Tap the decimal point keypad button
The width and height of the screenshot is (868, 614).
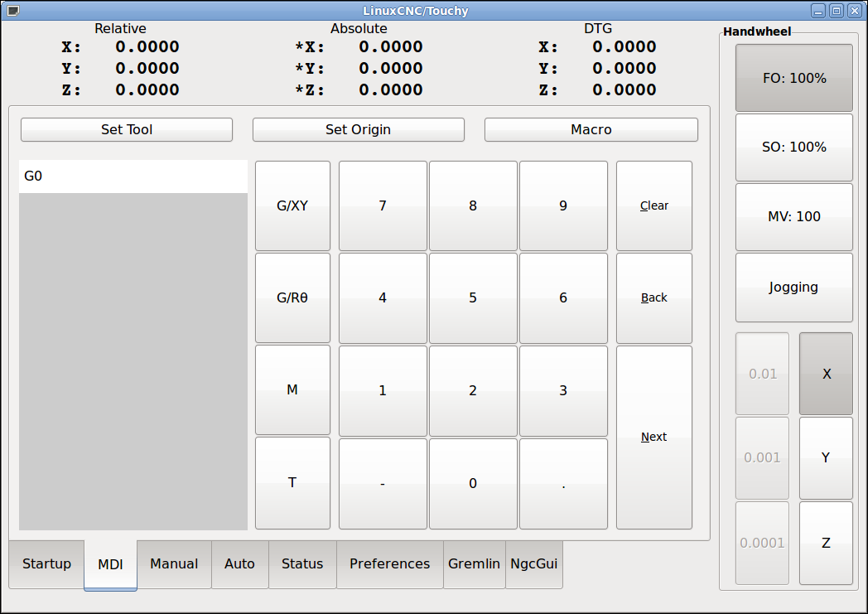tap(563, 483)
